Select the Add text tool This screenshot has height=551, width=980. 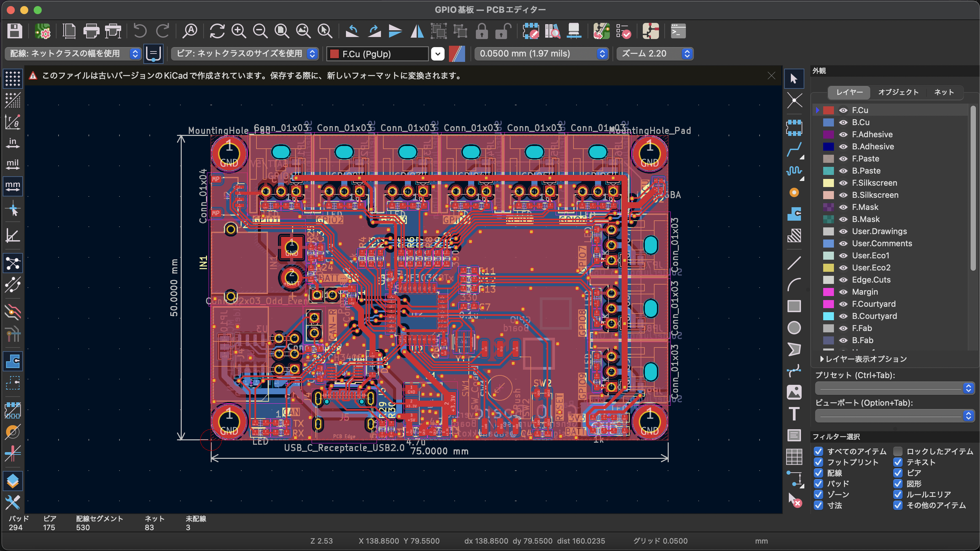pyautogui.click(x=794, y=414)
